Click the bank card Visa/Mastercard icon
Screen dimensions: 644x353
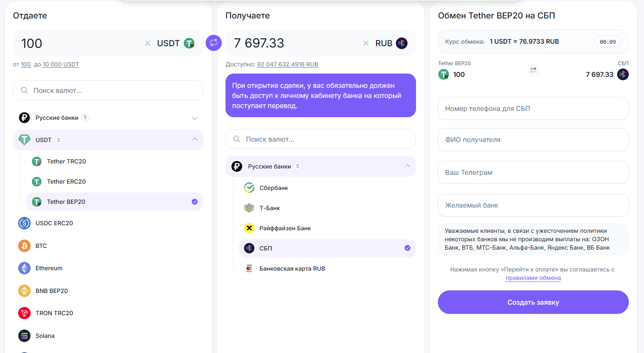click(x=249, y=269)
